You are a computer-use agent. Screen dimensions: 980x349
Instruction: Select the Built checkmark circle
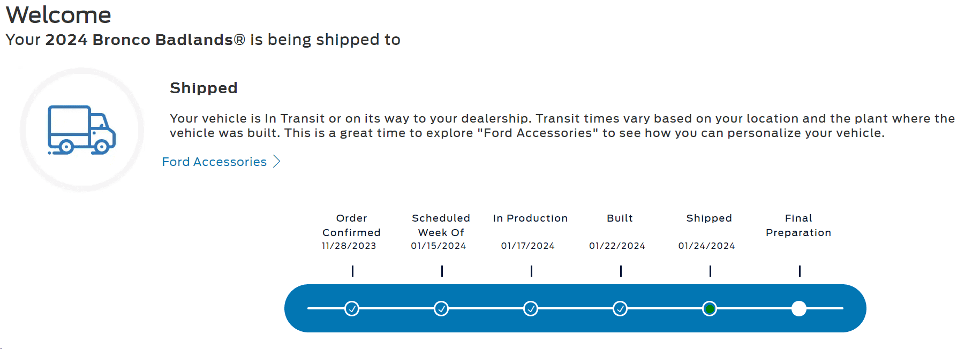tap(620, 309)
